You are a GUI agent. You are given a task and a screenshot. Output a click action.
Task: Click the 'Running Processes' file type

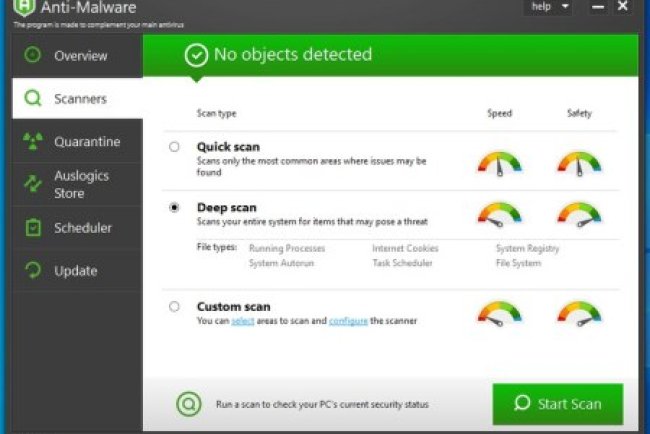coord(287,248)
